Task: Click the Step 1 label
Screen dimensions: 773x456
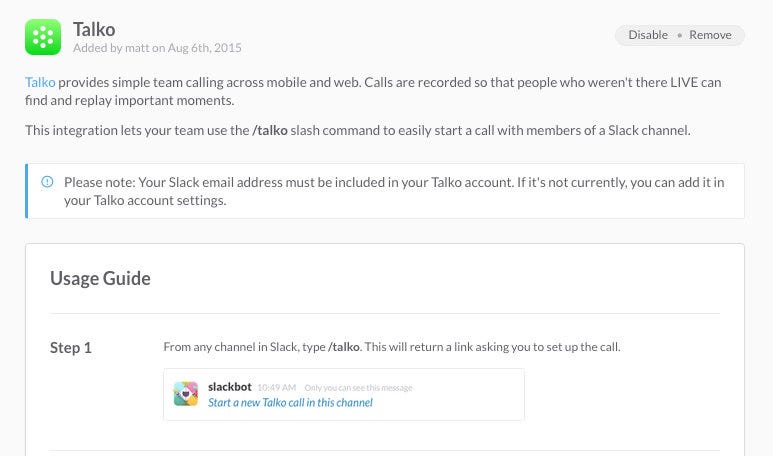Action: tap(70, 348)
